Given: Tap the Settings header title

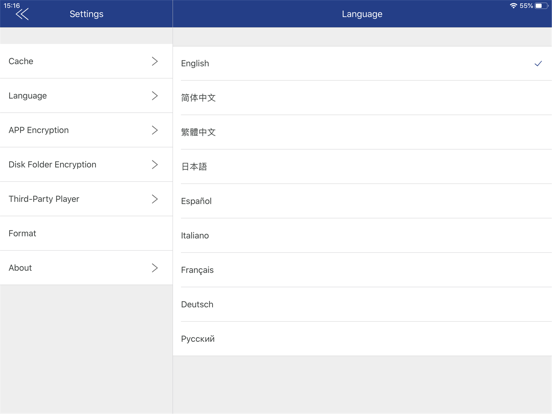Looking at the screenshot, I should [86, 14].
